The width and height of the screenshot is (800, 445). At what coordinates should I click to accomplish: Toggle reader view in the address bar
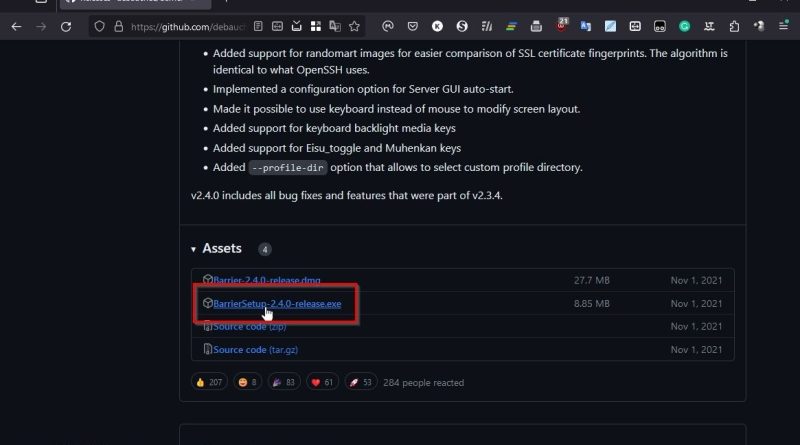point(258,26)
